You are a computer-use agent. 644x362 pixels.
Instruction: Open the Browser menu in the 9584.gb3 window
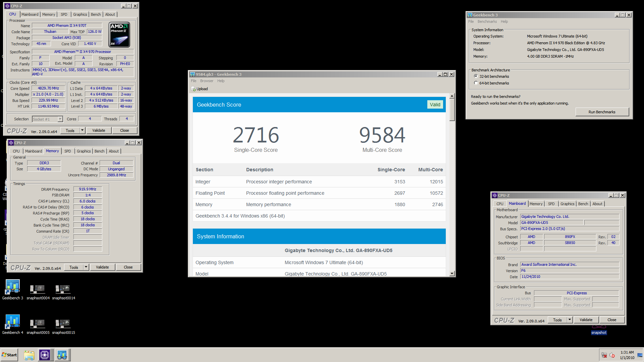click(207, 81)
